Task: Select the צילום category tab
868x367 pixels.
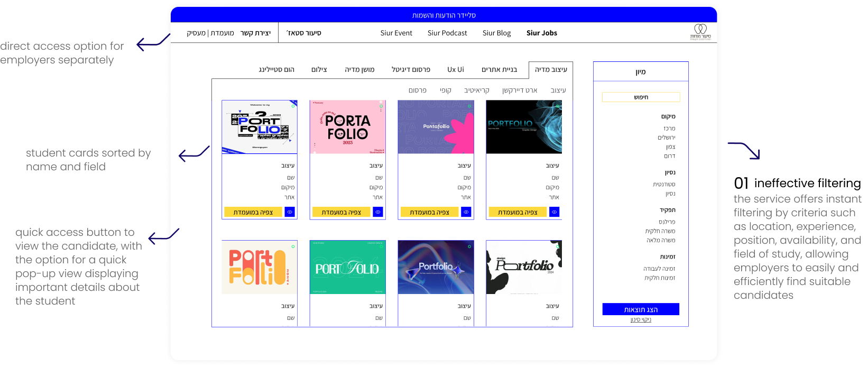Action: tap(319, 69)
